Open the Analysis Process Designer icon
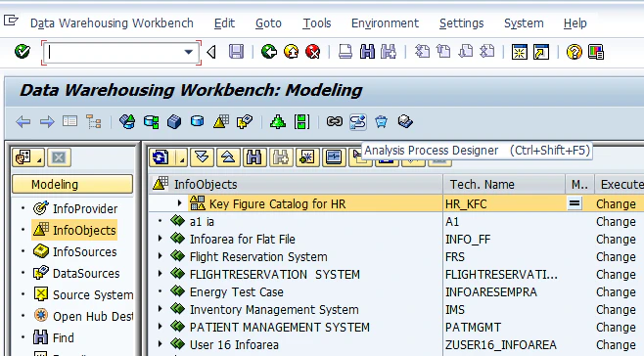 point(358,122)
